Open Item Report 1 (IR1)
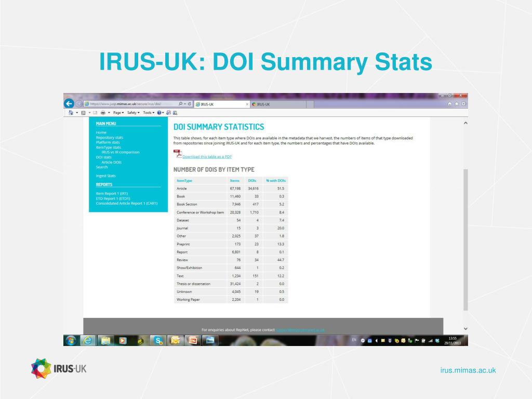This screenshot has width=532, height=399. [112, 193]
